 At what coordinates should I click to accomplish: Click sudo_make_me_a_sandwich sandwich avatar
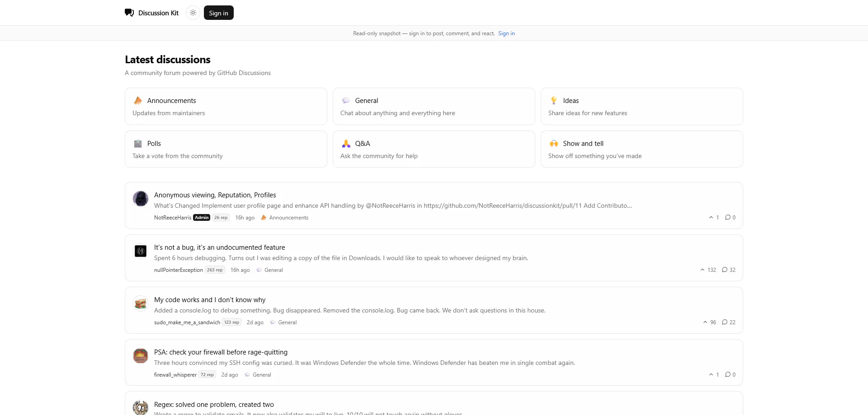point(141,303)
